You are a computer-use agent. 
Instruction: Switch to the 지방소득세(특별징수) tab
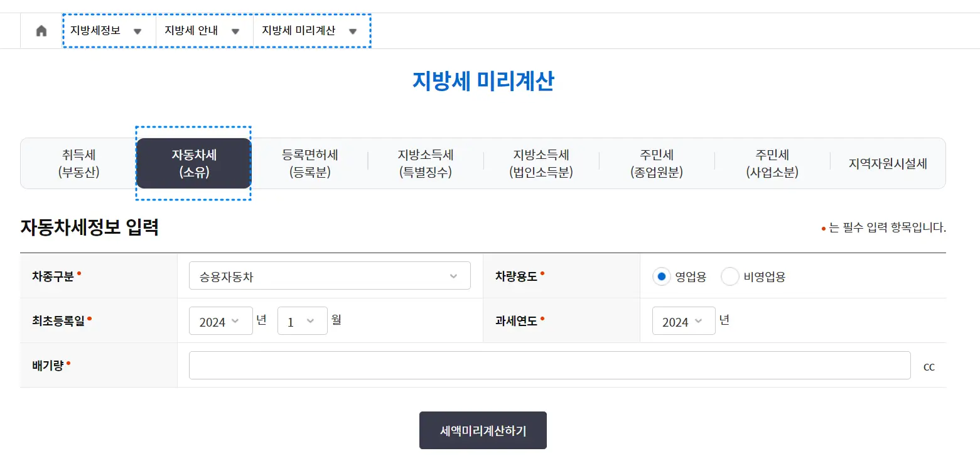(x=425, y=163)
